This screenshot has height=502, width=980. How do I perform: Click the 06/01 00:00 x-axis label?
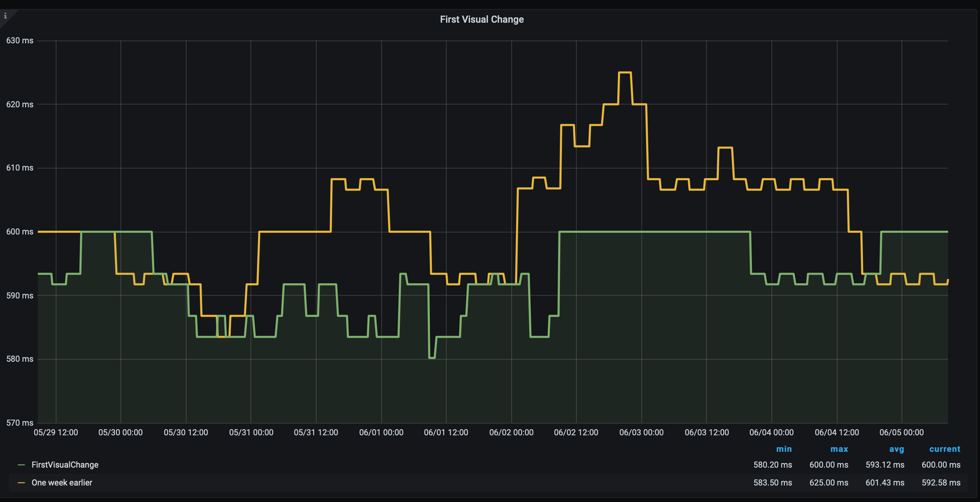pyautogui.click(x=381, y=433)
